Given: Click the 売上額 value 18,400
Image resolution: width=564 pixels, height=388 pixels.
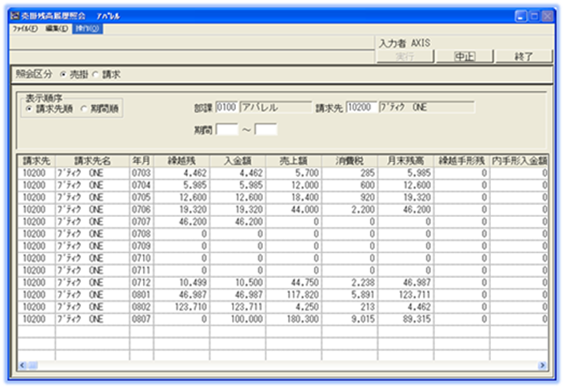Looking at the screenshot, I should [294, 197].
